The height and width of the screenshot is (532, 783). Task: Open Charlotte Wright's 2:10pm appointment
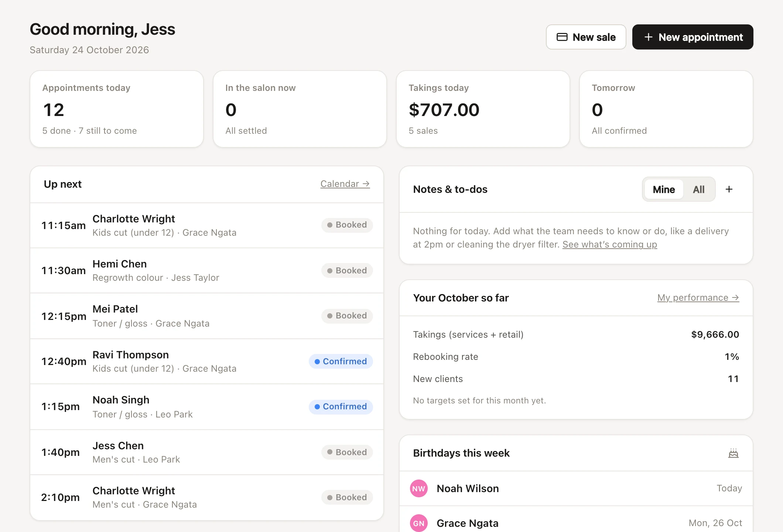[x=207, y=497]
